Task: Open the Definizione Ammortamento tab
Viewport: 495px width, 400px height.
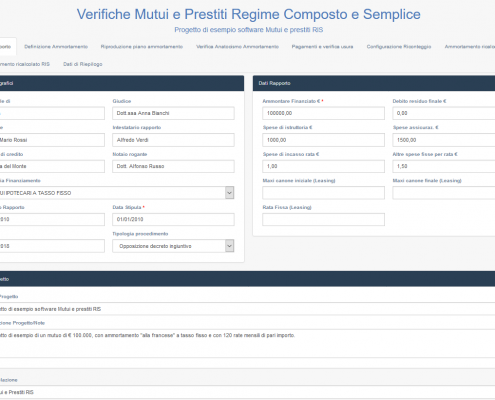Action: point(56,47)
